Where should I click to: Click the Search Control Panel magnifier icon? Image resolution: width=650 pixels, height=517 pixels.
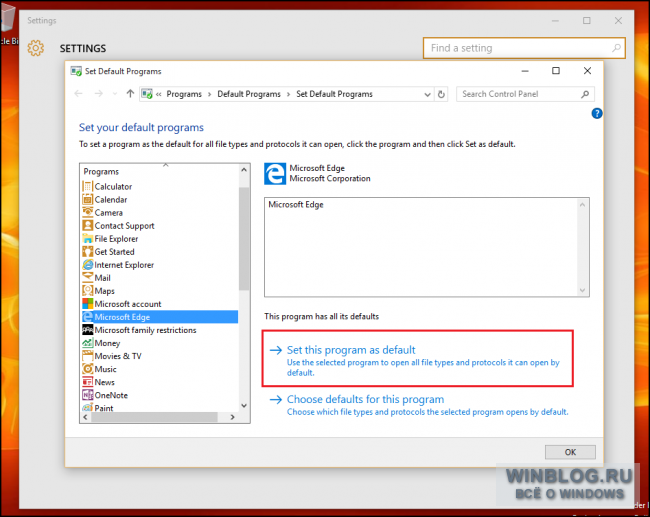click(585, 94)
